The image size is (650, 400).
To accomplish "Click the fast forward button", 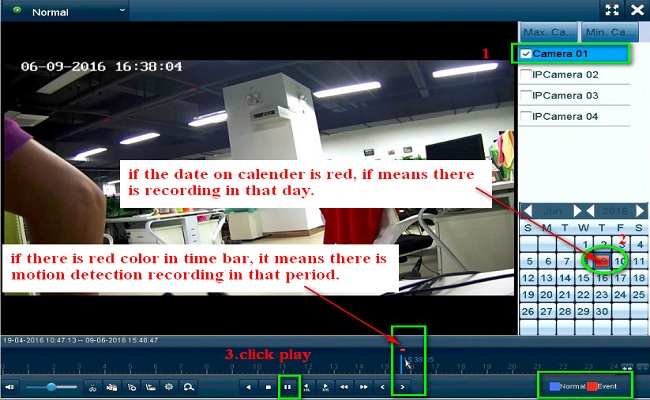I will click(x=364, y=386).
